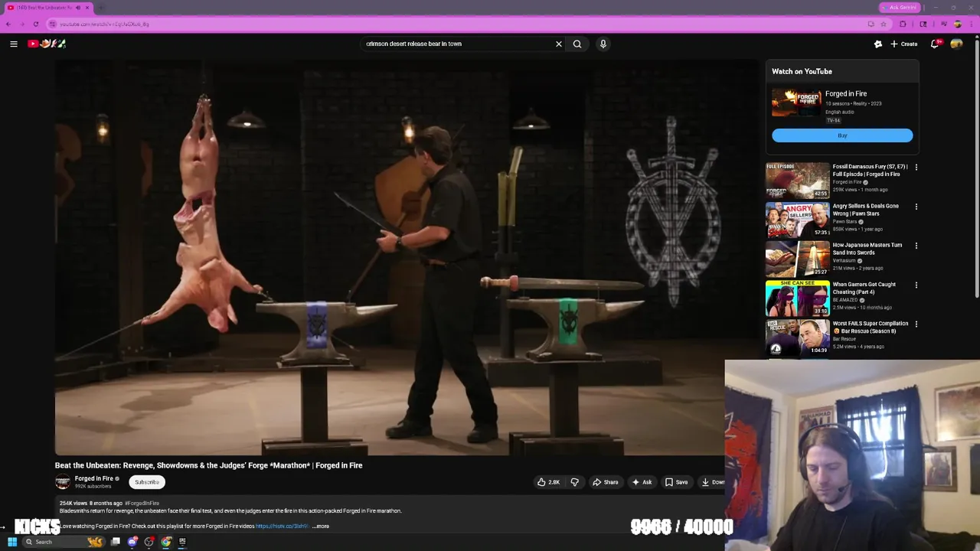The image size is (980, 551).
Task: Open options menu for Worst FAILS Super Compilation
Action: pos(916,324)
